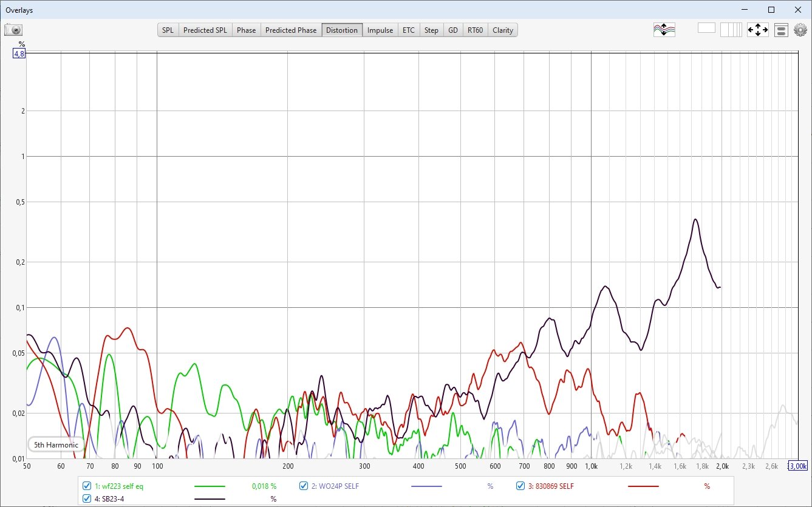Image resolution: width=812 pixels, height=507 pixels.
Task: Click the camera capture graph icon
Action: pos(13,30)
